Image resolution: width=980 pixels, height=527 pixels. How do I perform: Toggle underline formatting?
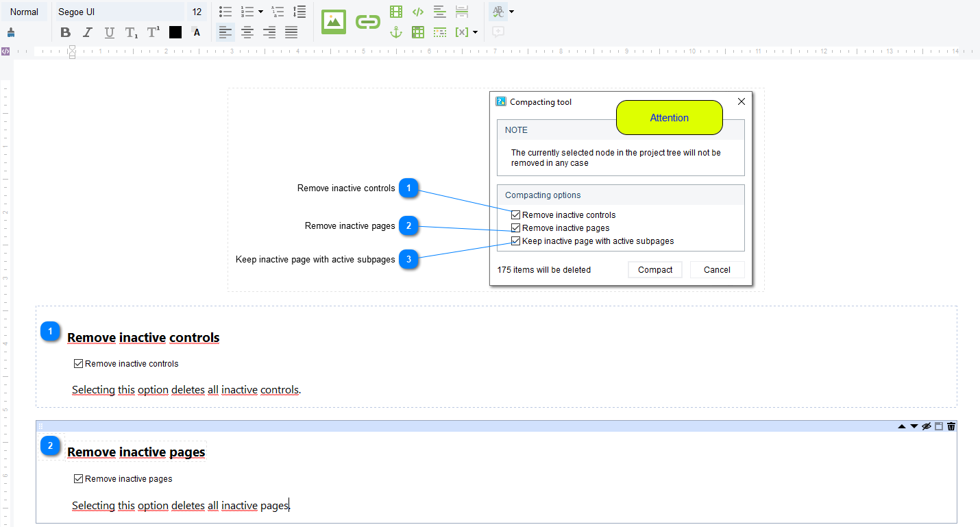point(110,32)
